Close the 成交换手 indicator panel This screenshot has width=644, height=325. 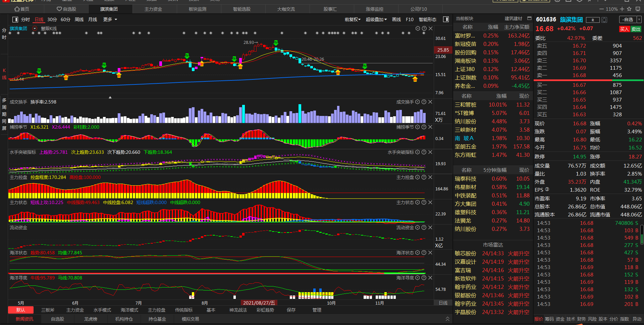click(x=430, y=102)
